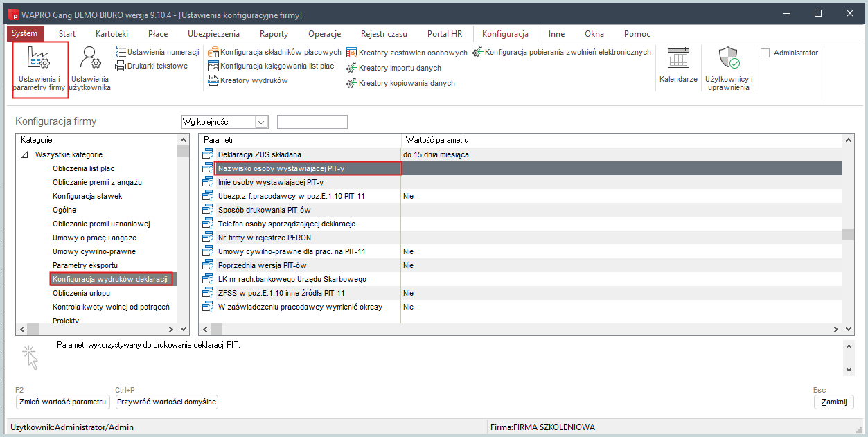This screenshot has height=437, width=868.
Task: Collapse the Wszystkie kategorie tree node
Action: [x=26, y=154]
